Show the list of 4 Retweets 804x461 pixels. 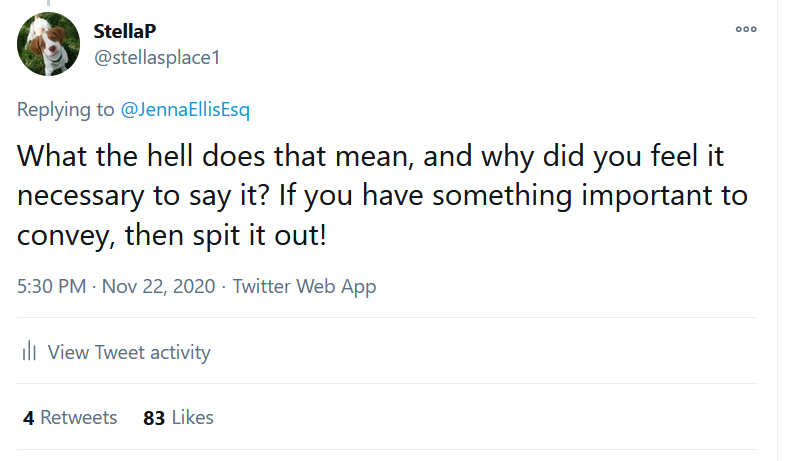[70, 417]
